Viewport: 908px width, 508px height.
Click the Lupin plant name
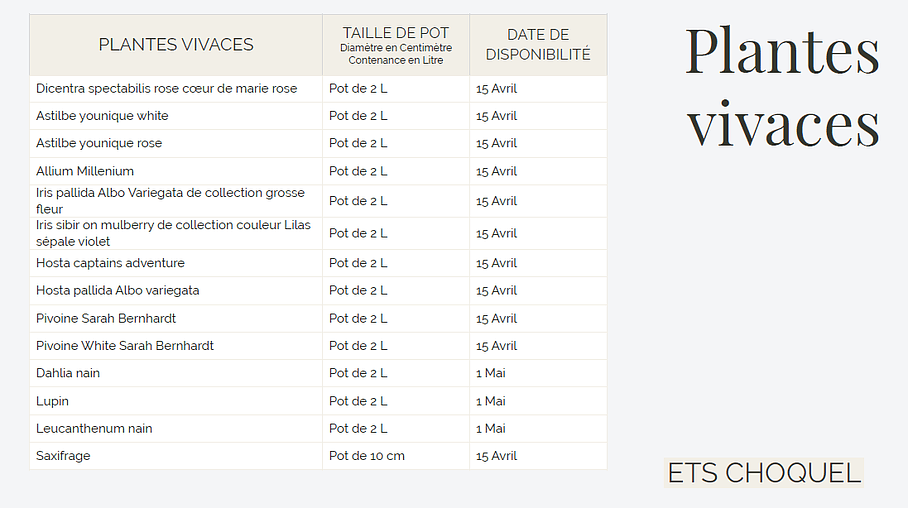pos(52,401)
